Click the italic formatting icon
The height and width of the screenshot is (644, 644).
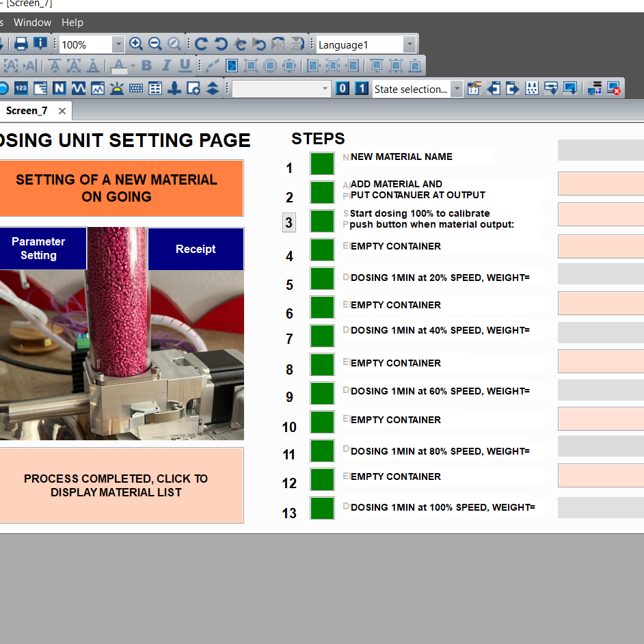tap(165, 65)
